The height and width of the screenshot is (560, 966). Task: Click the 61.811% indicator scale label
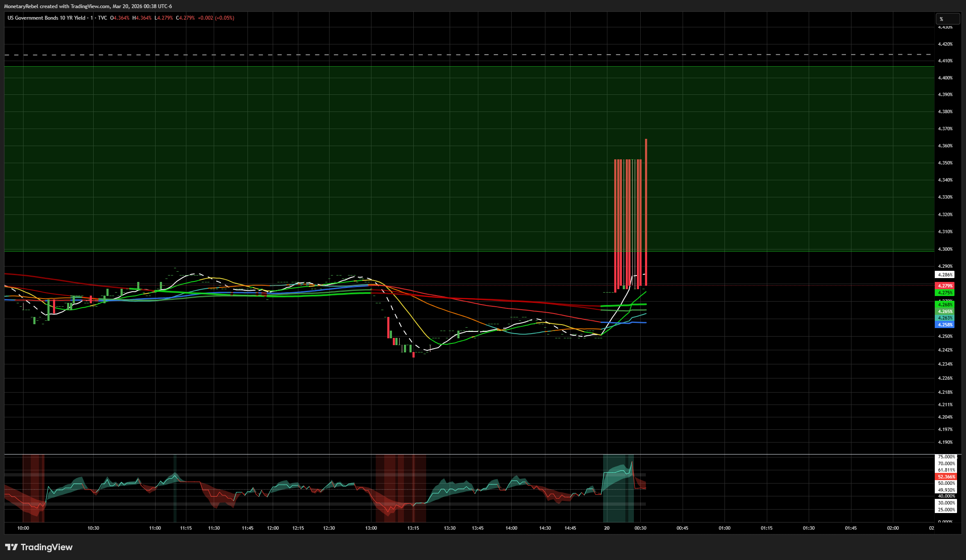click(946, 470)
